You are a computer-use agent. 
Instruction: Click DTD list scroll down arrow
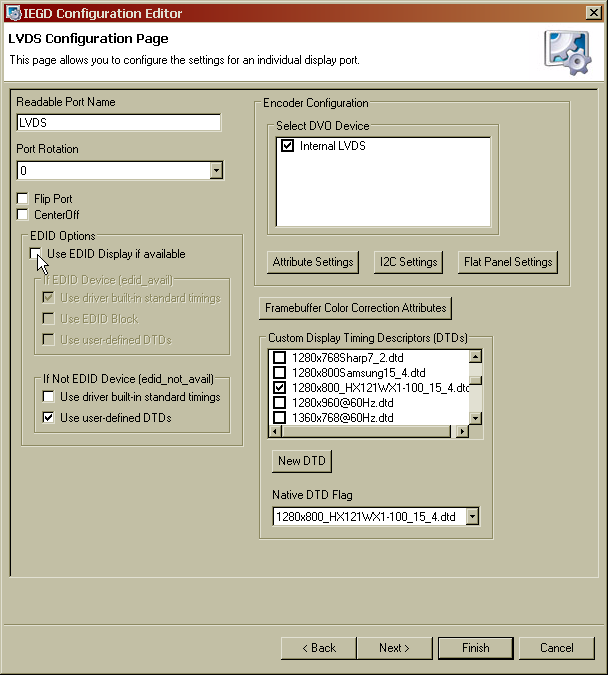pos(475,418)
